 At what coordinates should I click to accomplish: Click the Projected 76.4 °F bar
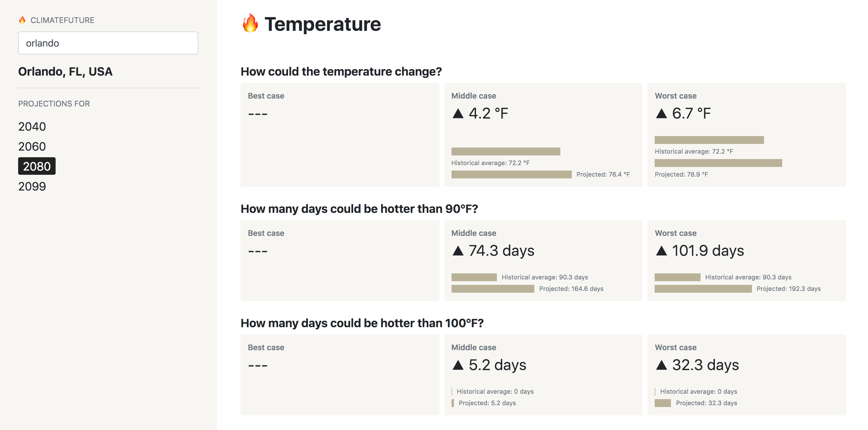(x=511, y=174)
